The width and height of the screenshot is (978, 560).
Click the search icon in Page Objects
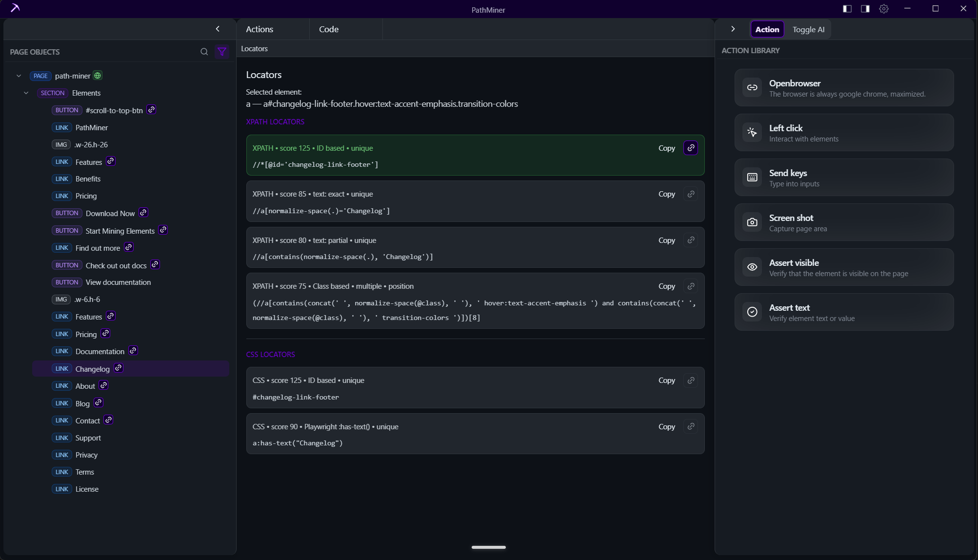click(x=204, y=52)
